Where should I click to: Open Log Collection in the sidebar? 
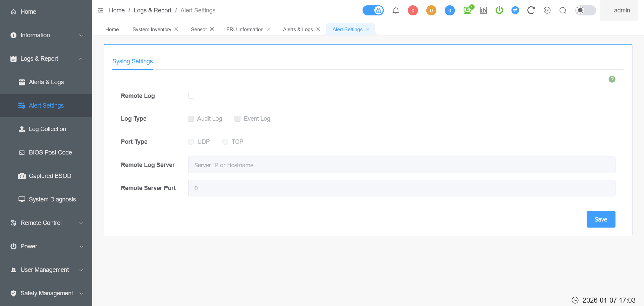(47, 129)
